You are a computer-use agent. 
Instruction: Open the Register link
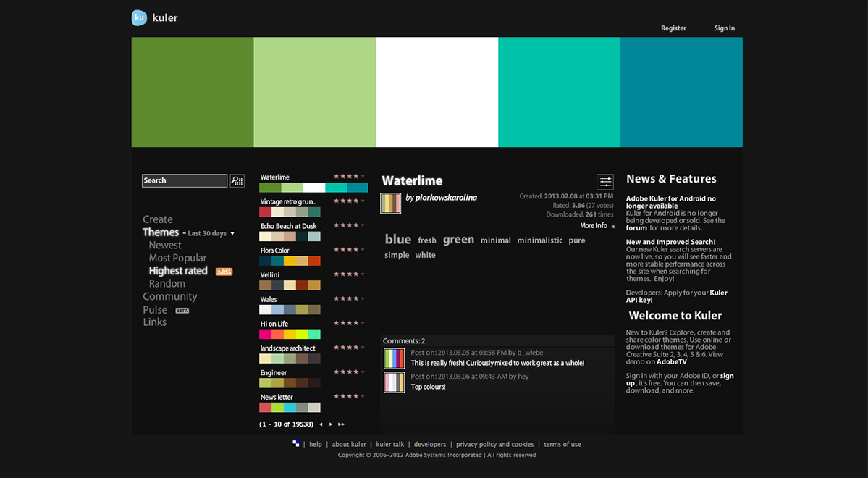pos(673,28)
